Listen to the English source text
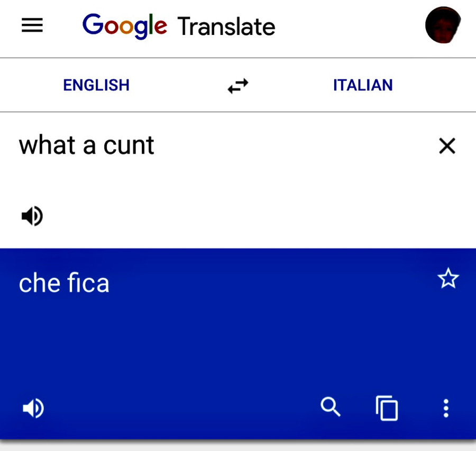The height and width of the screenshot is (451, 476). coord(32,216)
